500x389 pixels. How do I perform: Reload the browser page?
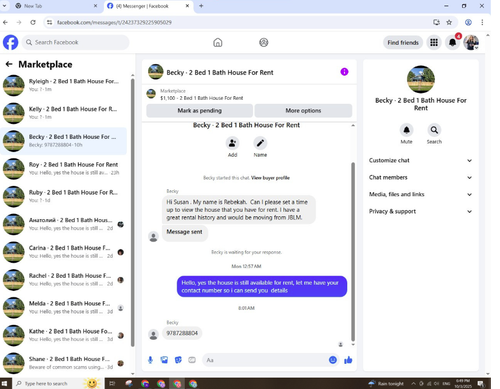[x=33, y=22]
